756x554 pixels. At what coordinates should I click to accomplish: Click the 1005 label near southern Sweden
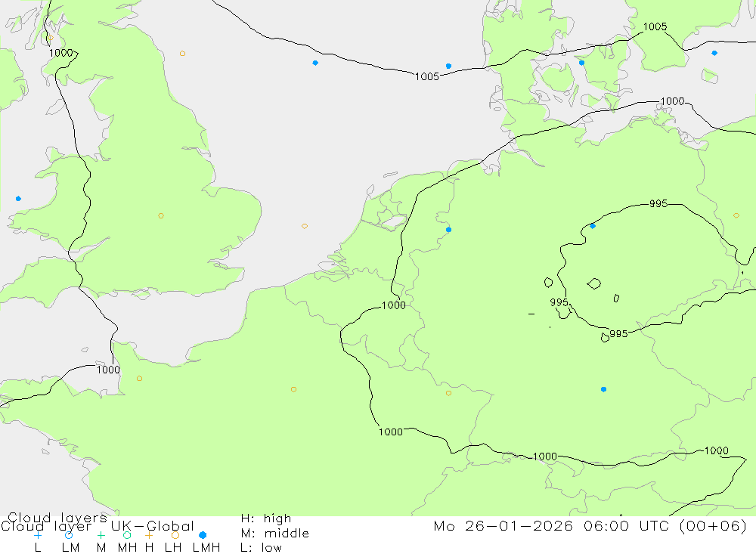655,27
